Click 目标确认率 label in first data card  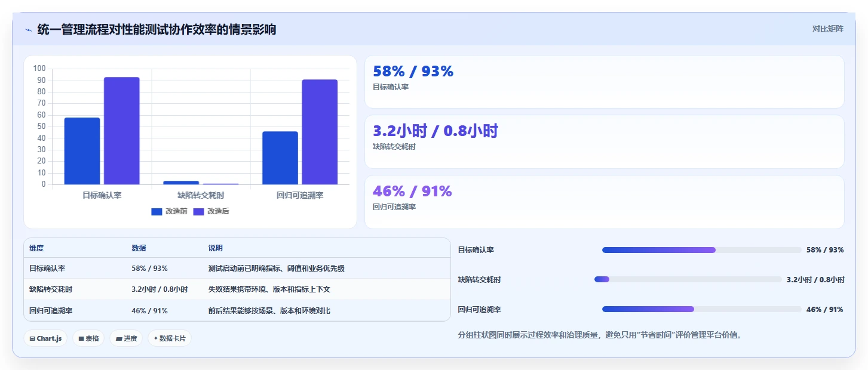point(391,87)
